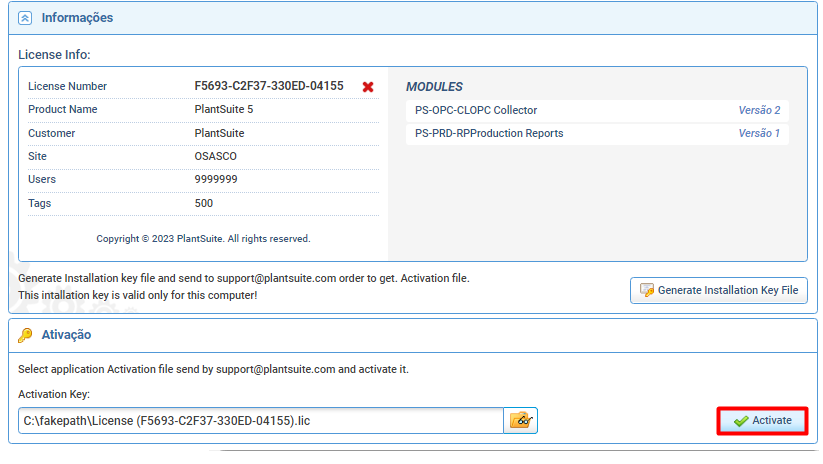This screenshot has width=823, height=464.
Task: Click the License Number label
Action: [x=67, y=86]
